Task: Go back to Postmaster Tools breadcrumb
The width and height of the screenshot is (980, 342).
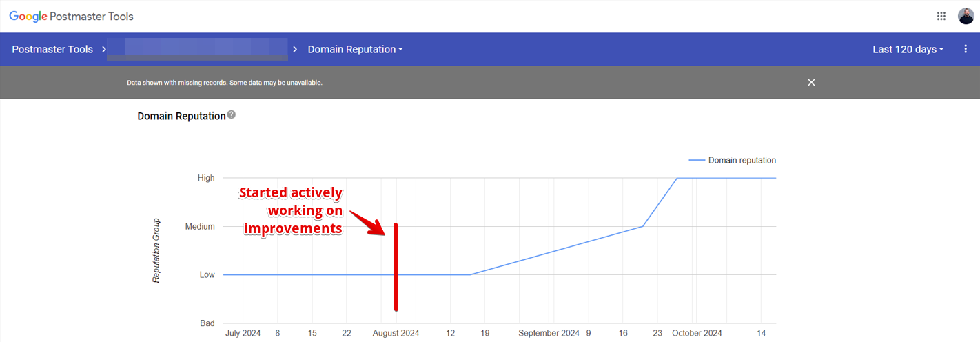Action: point(52,49)
